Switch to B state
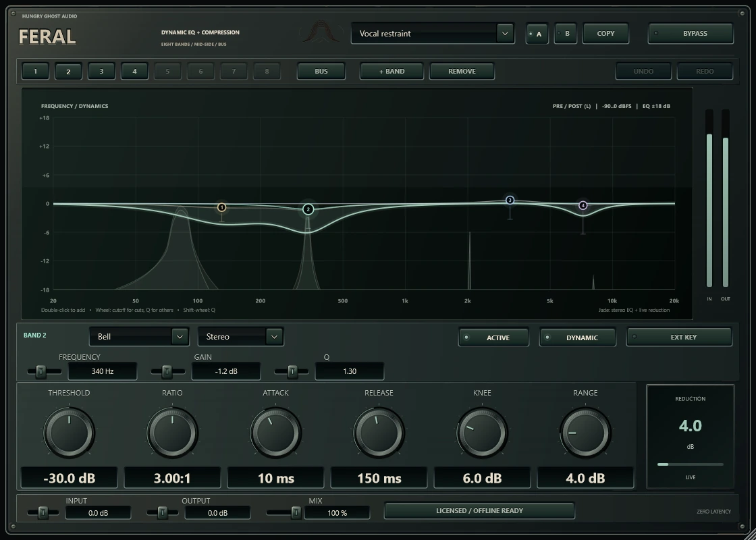The image size is (756, 540). click(x=566, y=34)
